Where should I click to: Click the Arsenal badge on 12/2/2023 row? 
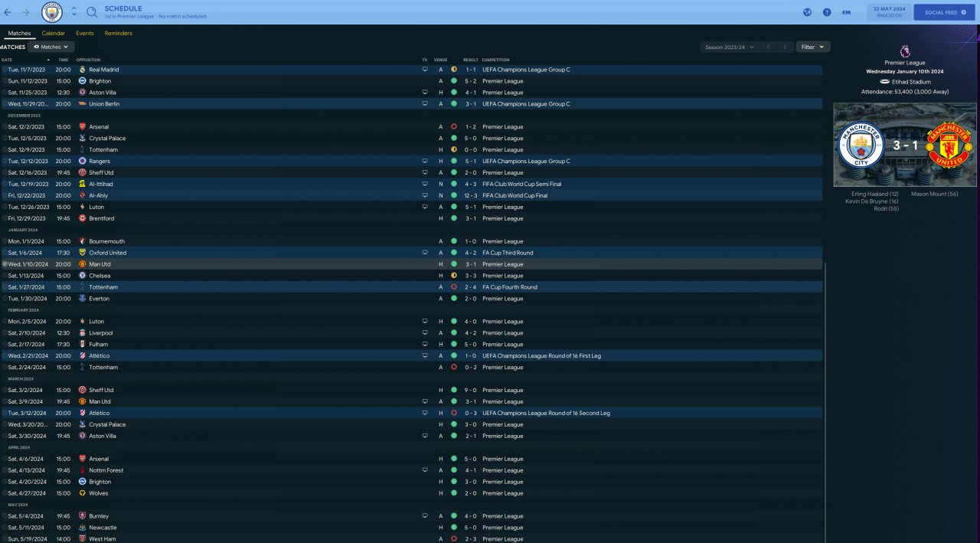click(x=82, y=127)
